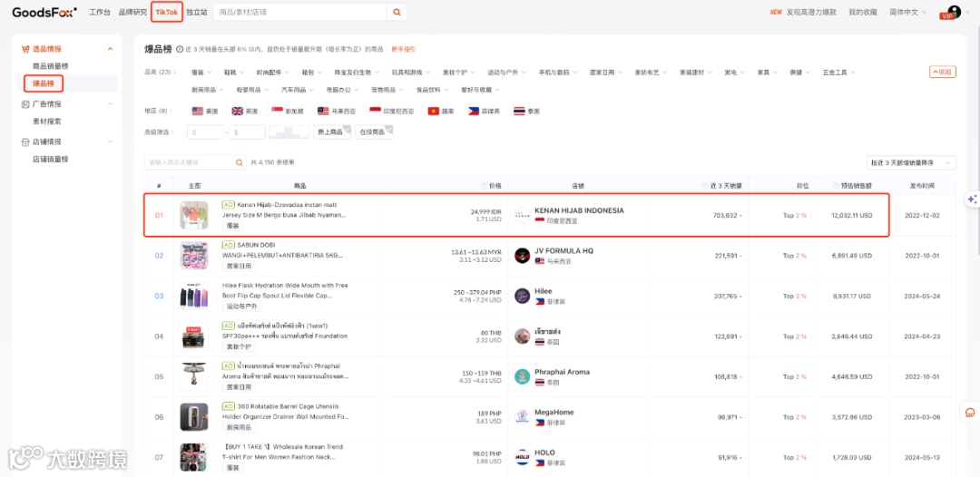Collapse the 店铺情报 sidebar section
980x477 pixels.
click(110, 141)
